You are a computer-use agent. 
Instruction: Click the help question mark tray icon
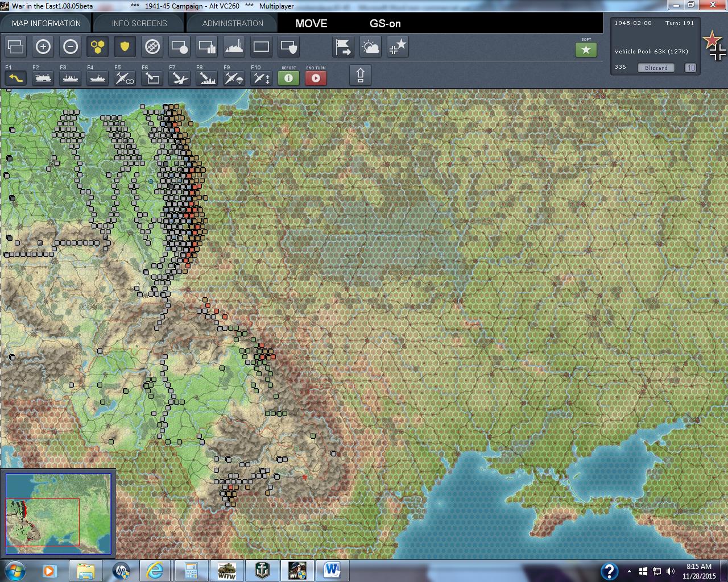tap(609, 571)
